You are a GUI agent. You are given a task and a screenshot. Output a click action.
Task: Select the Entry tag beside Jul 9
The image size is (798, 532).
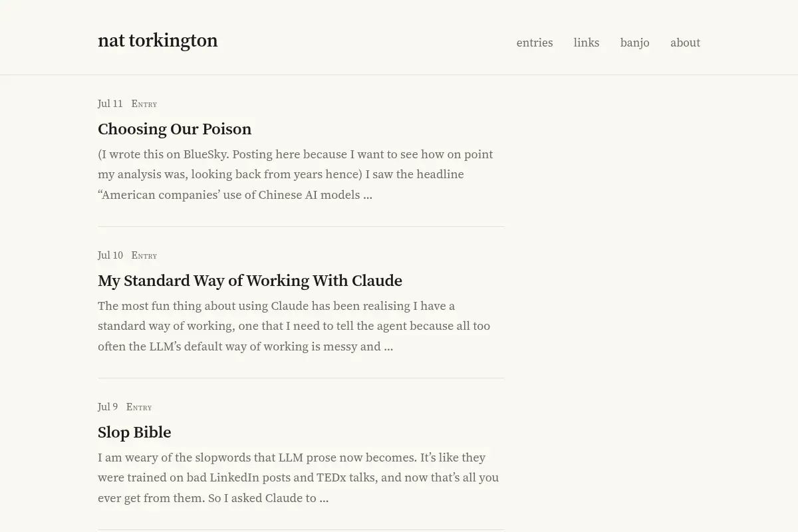(x=139, y=407)
